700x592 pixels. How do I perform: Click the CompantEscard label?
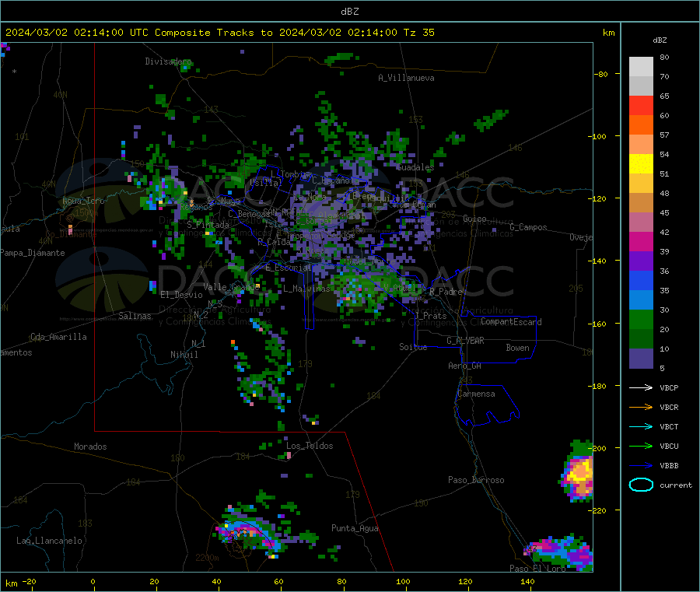[511, 322]
